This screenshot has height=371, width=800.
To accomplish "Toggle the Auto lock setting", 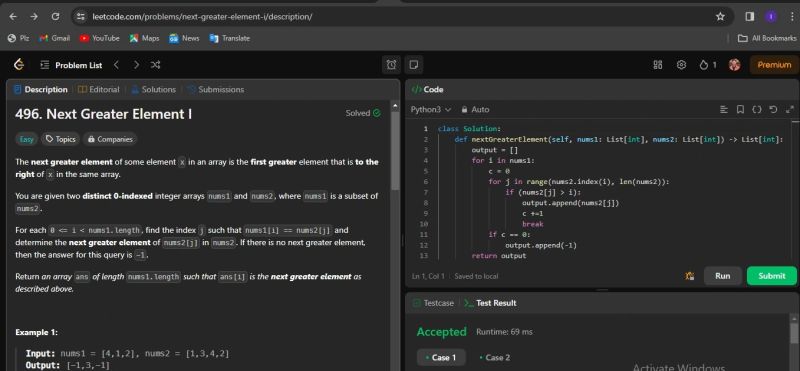I will [x=475, y=109].
